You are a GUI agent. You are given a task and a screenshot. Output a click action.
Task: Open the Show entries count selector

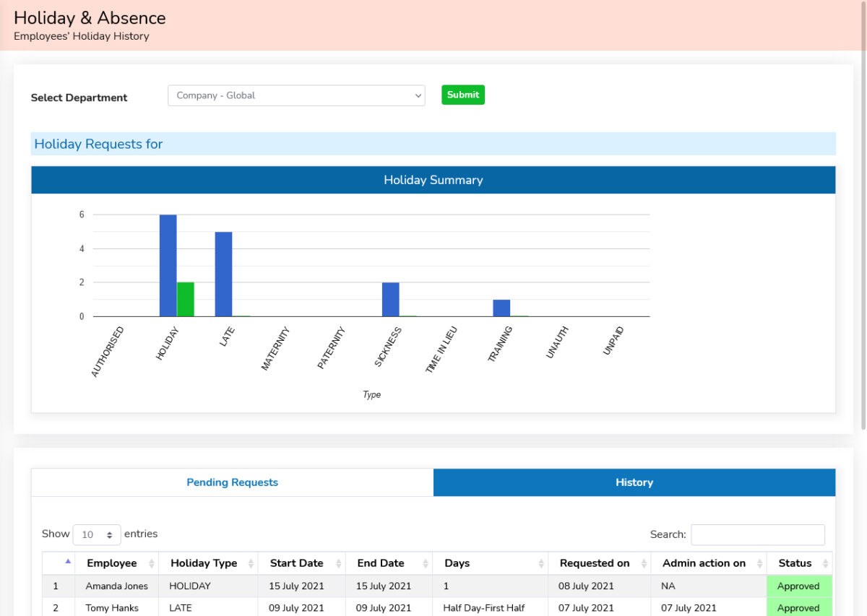coord(97,534)
